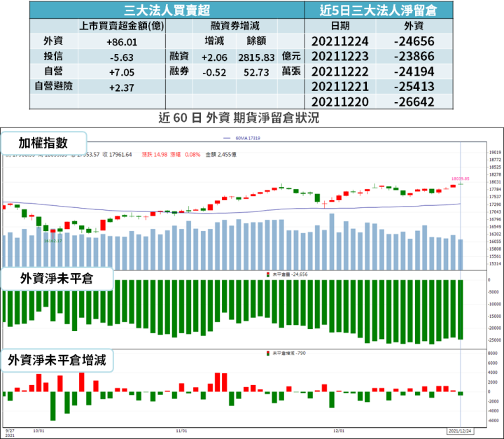Click the high price label 18029.85
504x439 pixels.
(x=461, y=179)
